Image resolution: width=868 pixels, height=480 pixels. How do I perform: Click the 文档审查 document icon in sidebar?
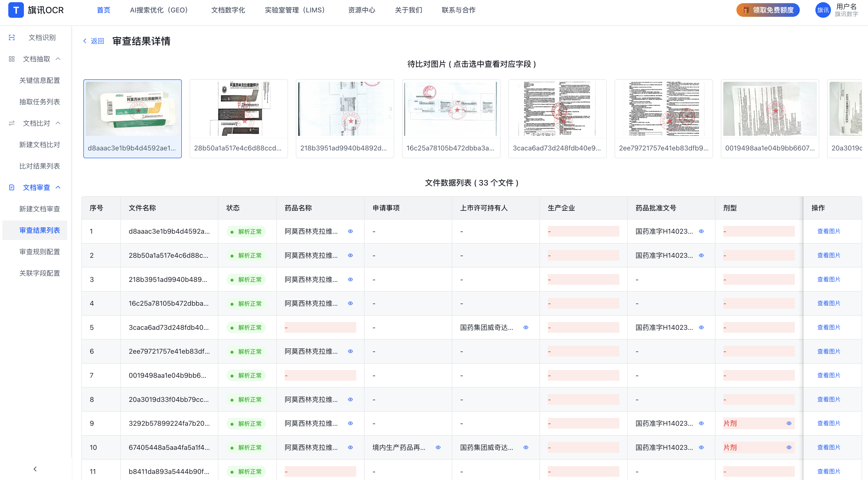(12, 187)
